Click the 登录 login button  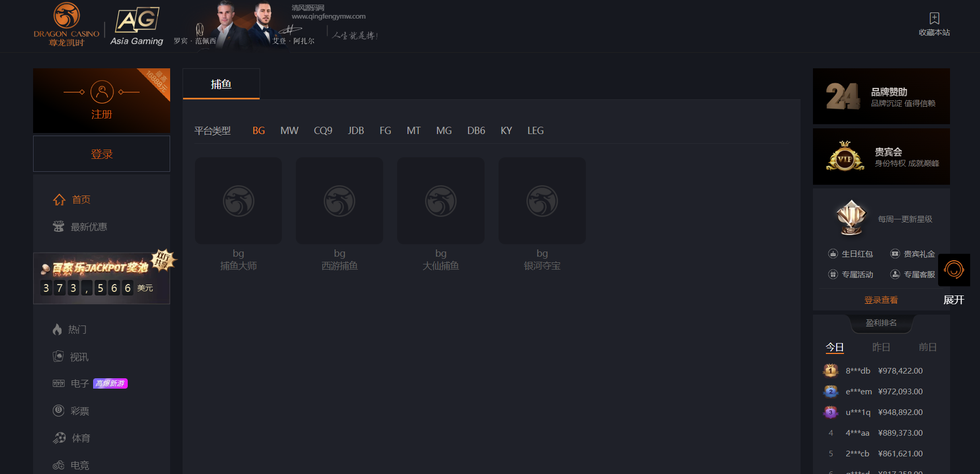pyautogui.click(x=102, y=154)
